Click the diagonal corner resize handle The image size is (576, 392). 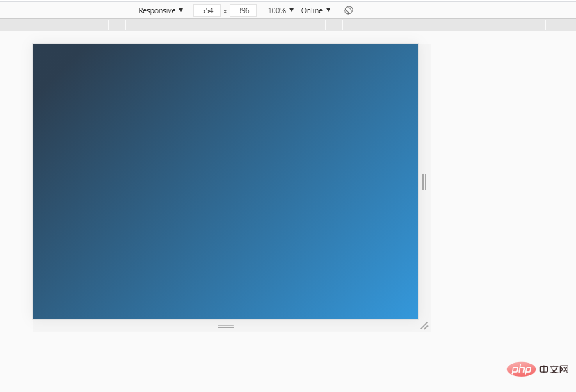point(424,325)
